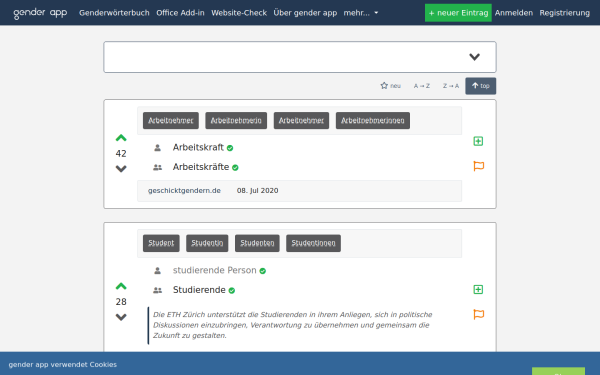Upvote the Arbeitskraft entry
The image size is (600, 375).
tap(121, 138)
